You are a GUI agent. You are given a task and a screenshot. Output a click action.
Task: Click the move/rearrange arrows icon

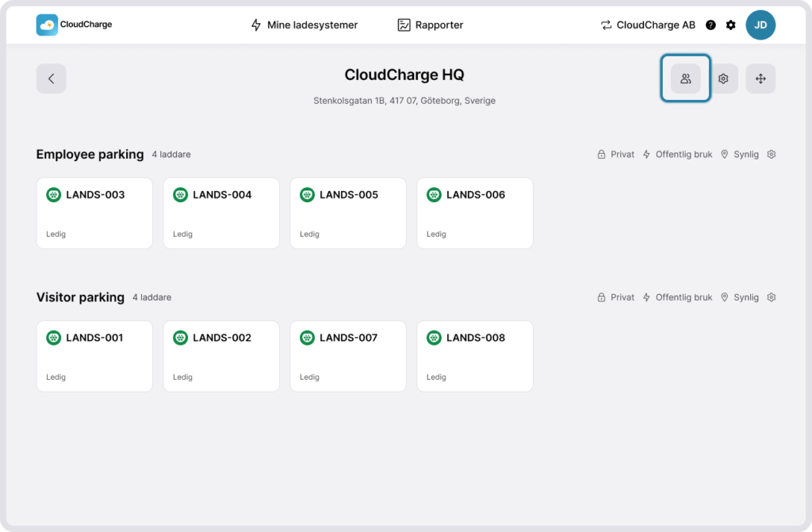pos(760,78)
